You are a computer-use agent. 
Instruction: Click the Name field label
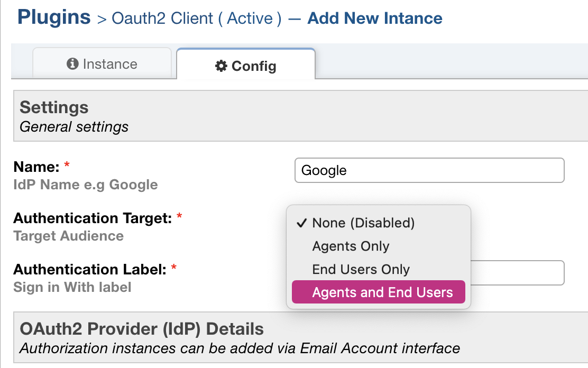(36, 167)
